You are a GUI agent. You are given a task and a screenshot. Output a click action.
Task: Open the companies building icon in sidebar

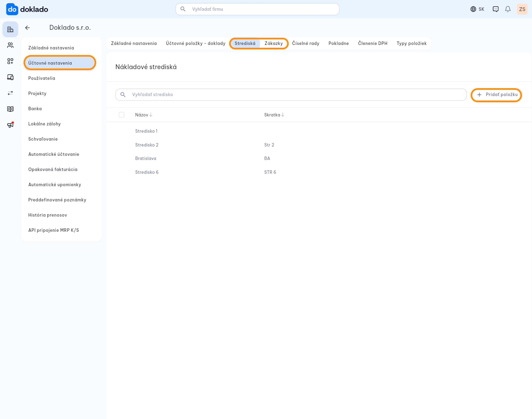click(10, 29)
